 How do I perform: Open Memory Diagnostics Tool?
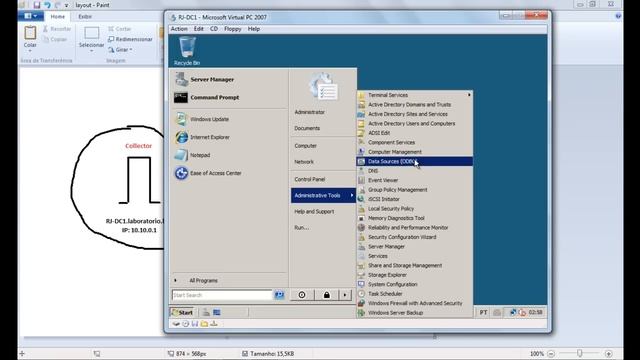[x=415, y=218]
